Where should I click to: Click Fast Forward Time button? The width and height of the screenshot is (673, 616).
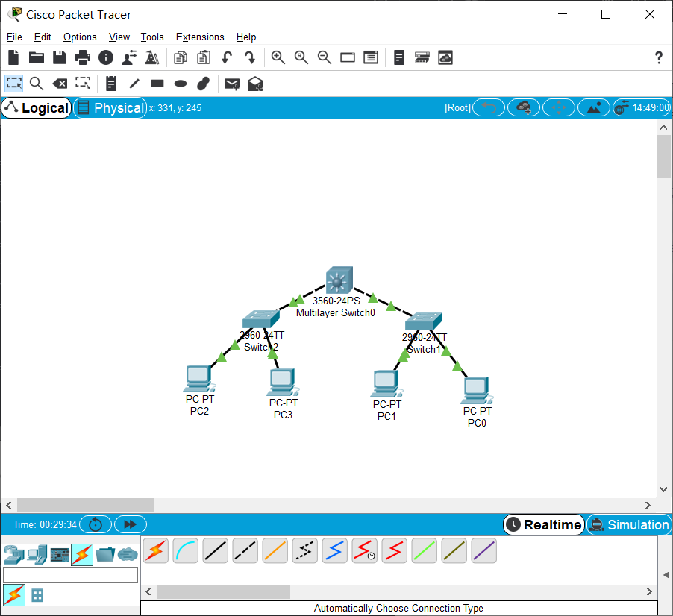pos(131,524)
